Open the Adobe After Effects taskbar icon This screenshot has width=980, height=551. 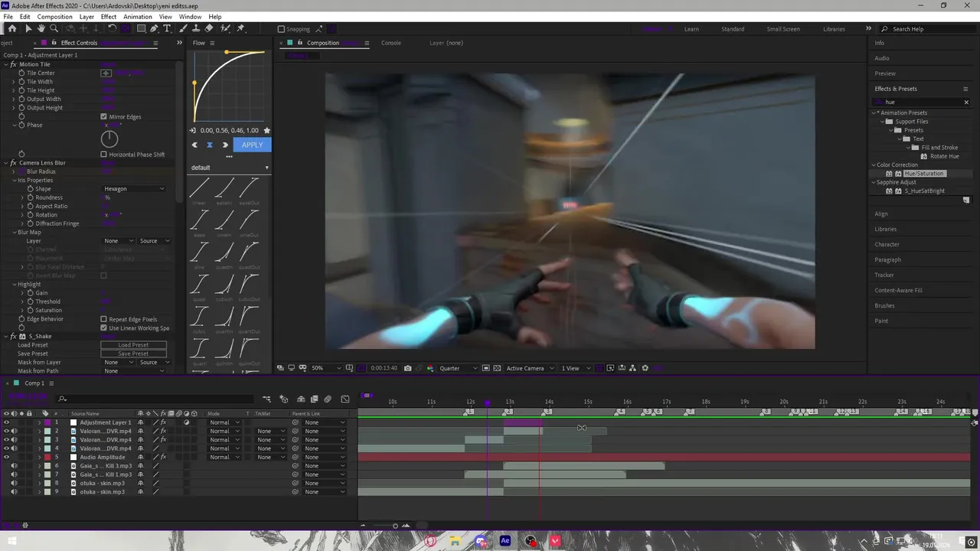(505, 541)
